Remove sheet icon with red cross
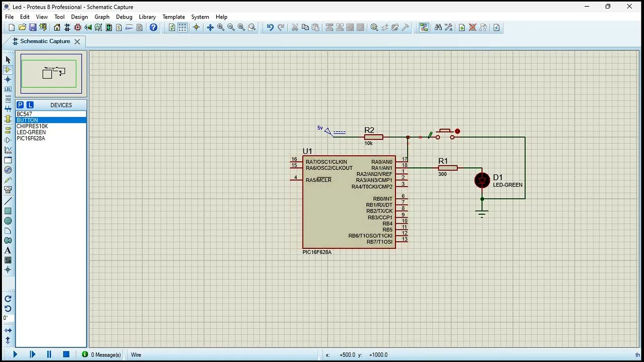 coord(472,28)
